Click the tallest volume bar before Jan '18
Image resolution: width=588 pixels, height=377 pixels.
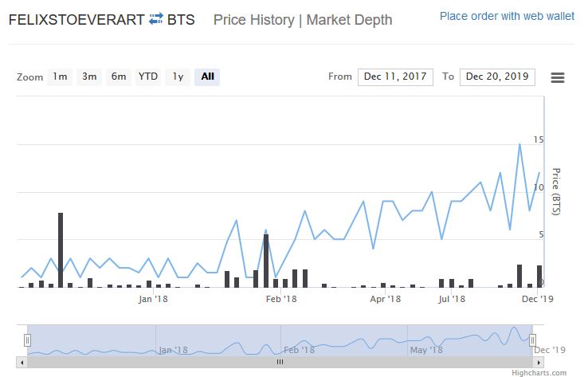(x=61, y=250)
